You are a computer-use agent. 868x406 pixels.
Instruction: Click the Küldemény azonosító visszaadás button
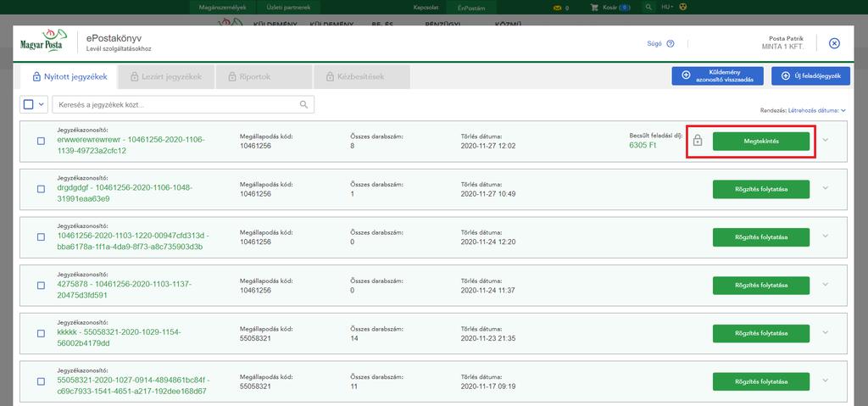(717, 76)
